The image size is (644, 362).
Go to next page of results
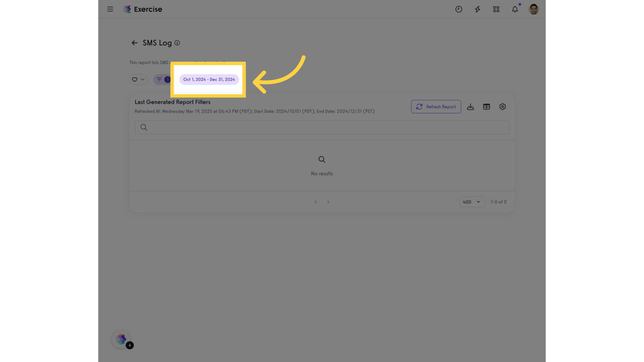329,202
